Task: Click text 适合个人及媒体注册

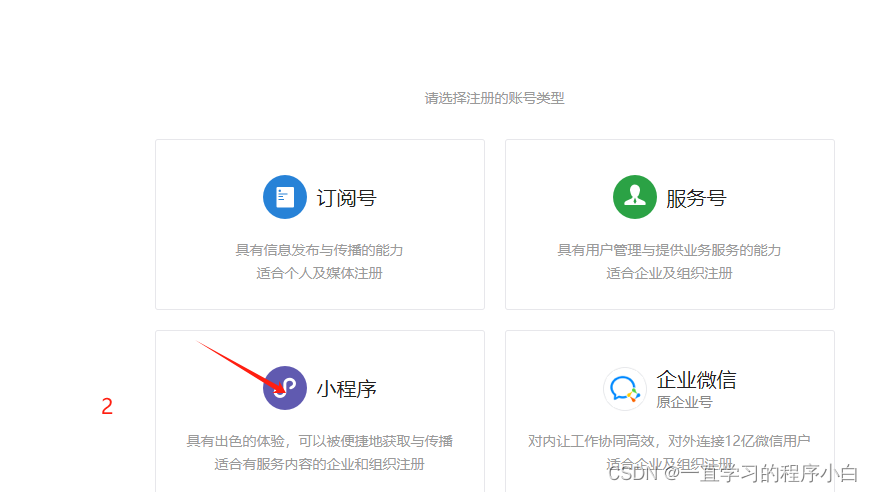Action: (319, 274)
